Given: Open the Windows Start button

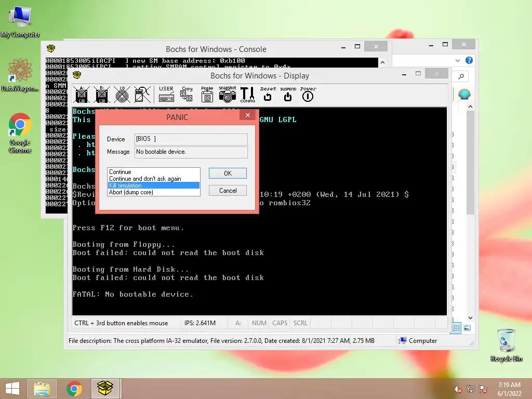Looking at the screenshot, I should pos(12,389).
